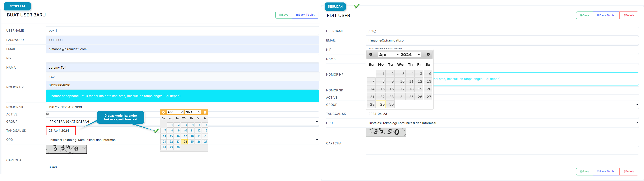This screenshot has height=181, width=644.
Task: Open month dropdown in orange calendar
Action: pos(175,112)
